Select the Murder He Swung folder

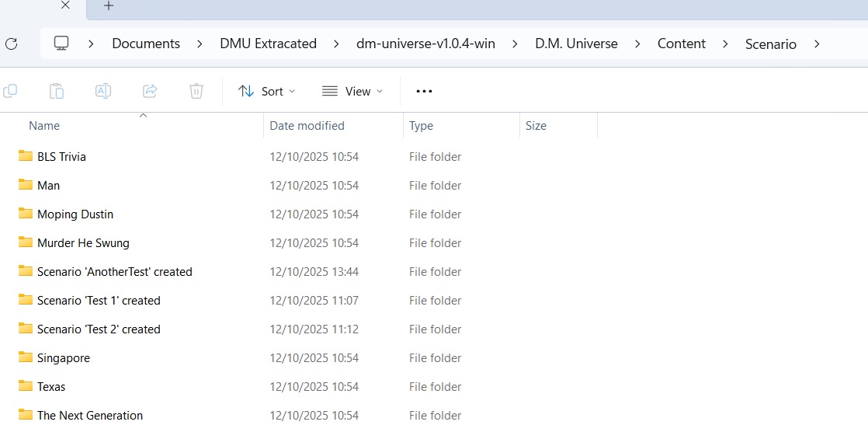pyautogui.click(x=83, y=243)
